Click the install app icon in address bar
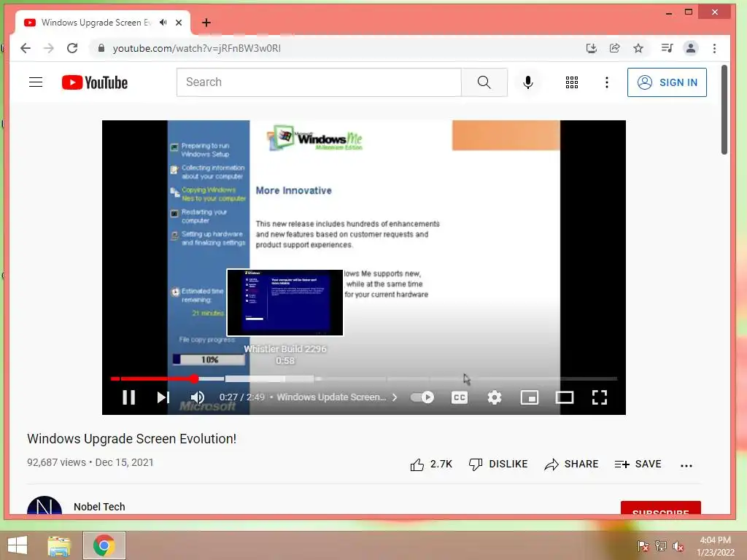747x560 pixels. tap(591, 48)
